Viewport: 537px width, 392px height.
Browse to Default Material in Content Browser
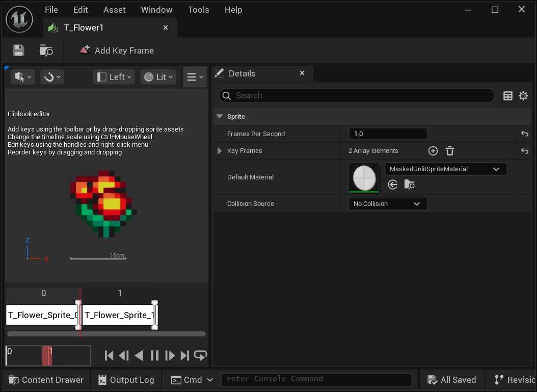click(409, 185)
